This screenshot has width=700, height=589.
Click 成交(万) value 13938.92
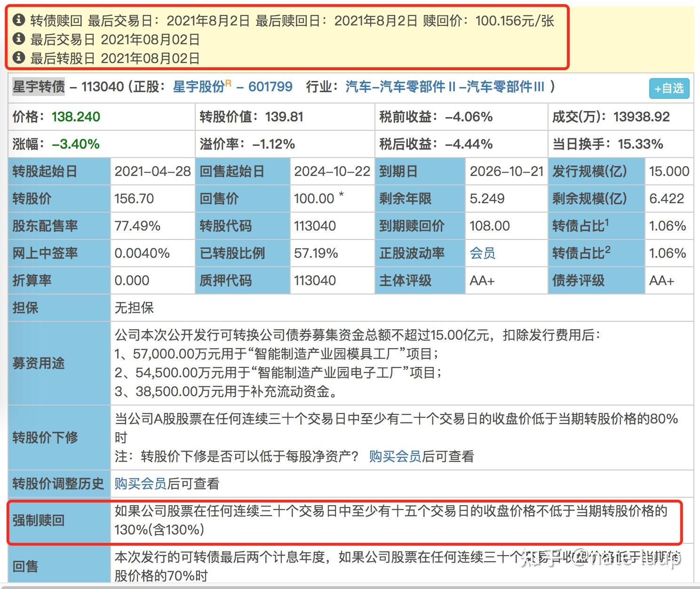(x=641, y=117)
